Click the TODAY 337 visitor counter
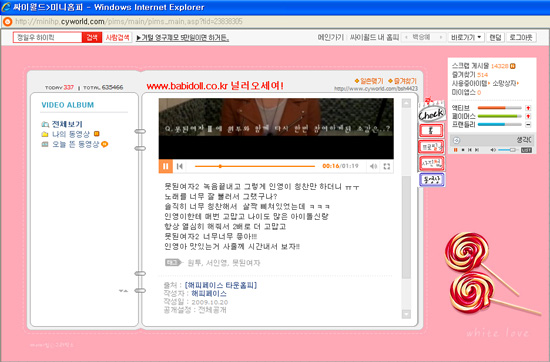Image resolution: width=550 pixels, height=362 pixels. [x=59, y=87]
